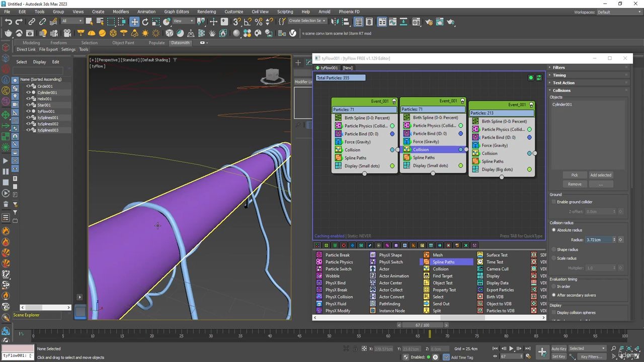644x362 pixels.
Task: Select the Collision operator icon in depot
Action: pyautogui.click(x=427, y=269)
